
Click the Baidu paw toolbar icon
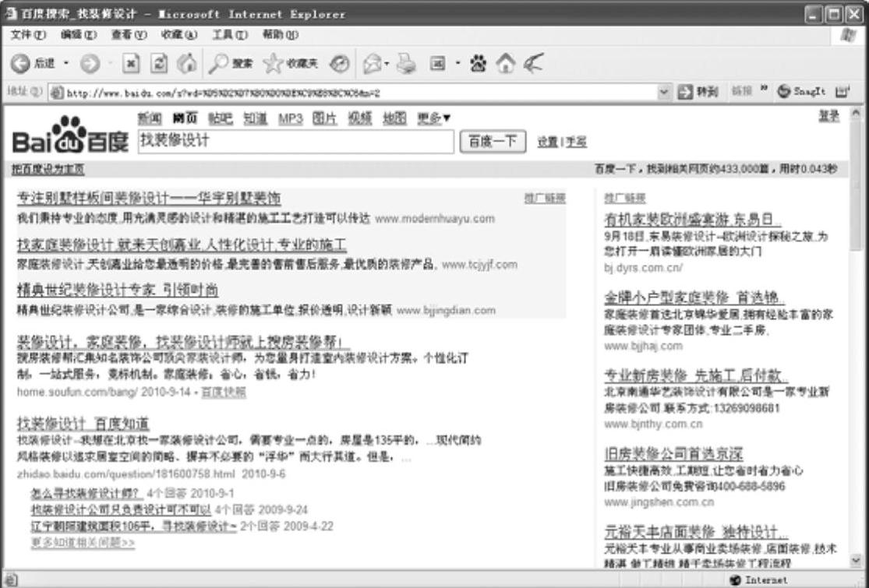478,64
